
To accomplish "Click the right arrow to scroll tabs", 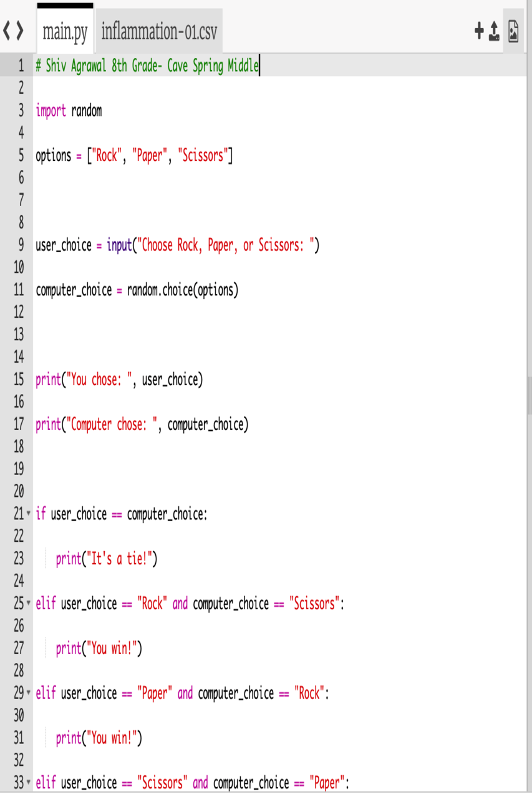I will point(20,31).
